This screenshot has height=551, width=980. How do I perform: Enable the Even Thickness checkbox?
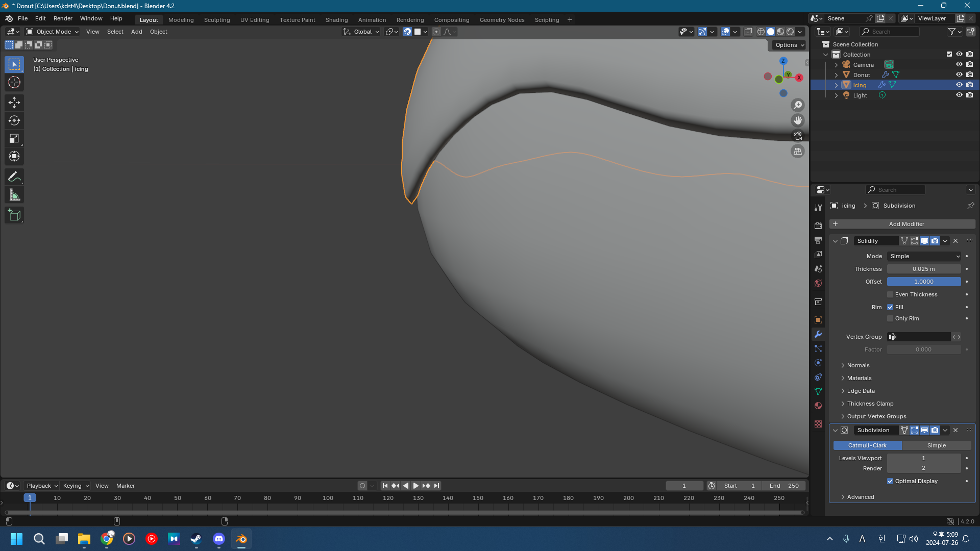point(890,294)
